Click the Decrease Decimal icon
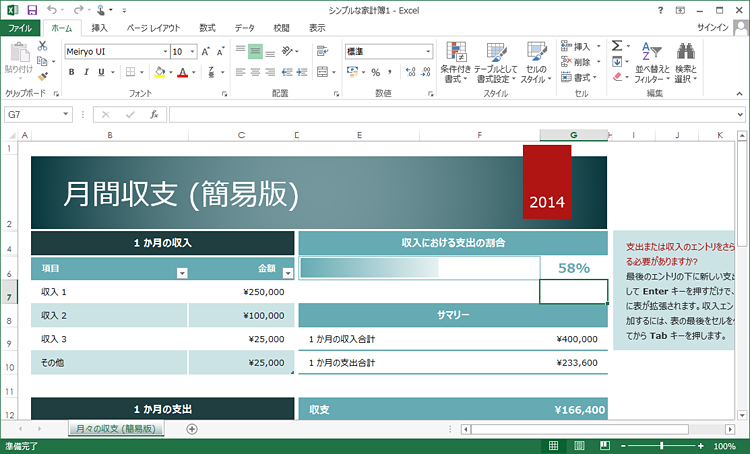 pyautogui.click(x=426, y=72)
